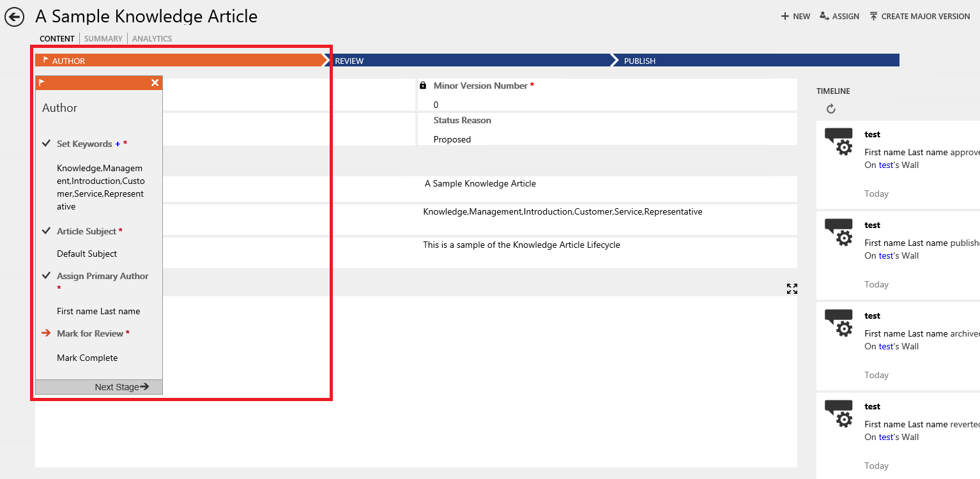
Task: Refresh the Timeline with the refresh icon
Action: coord(831,109)
